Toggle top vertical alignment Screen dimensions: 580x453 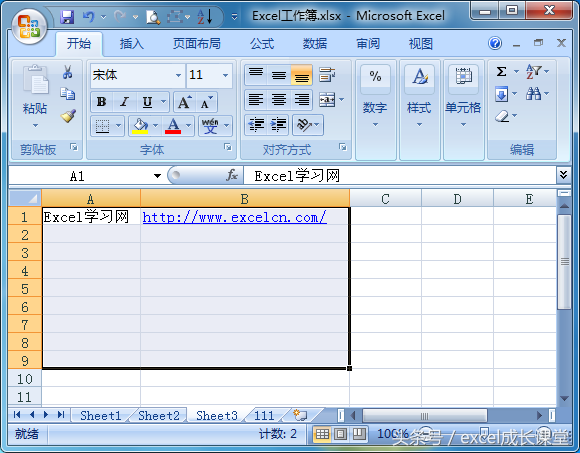click(256, 75)
